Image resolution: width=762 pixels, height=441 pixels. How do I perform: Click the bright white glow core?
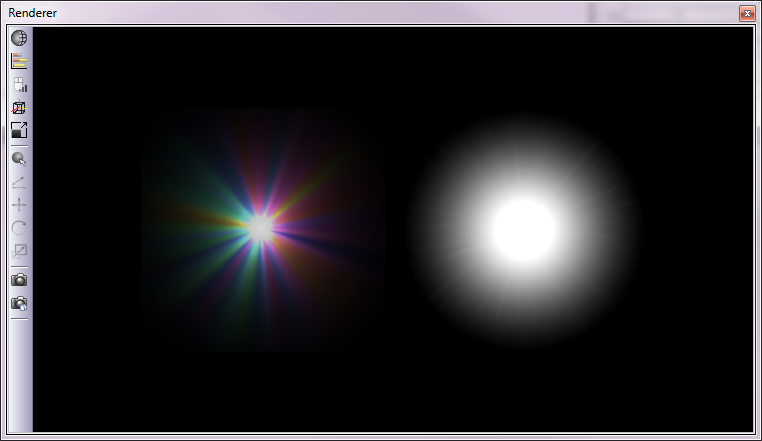click(524, 229)
